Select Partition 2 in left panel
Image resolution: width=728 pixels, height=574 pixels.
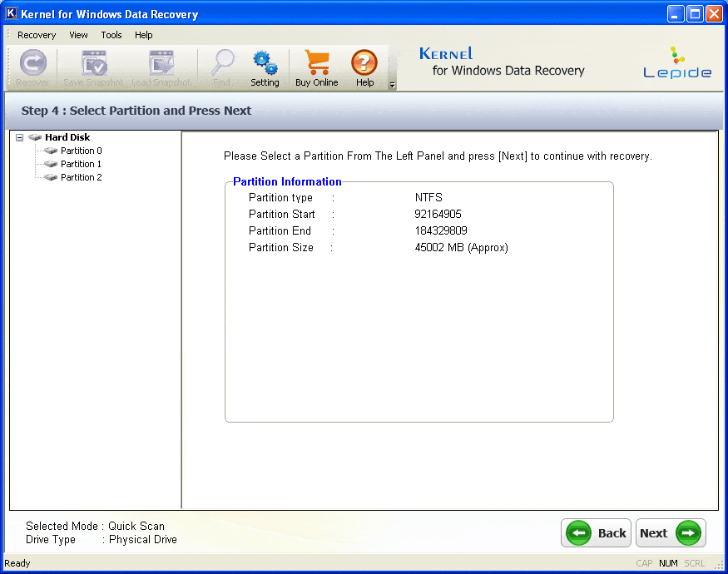pos(82,177)
